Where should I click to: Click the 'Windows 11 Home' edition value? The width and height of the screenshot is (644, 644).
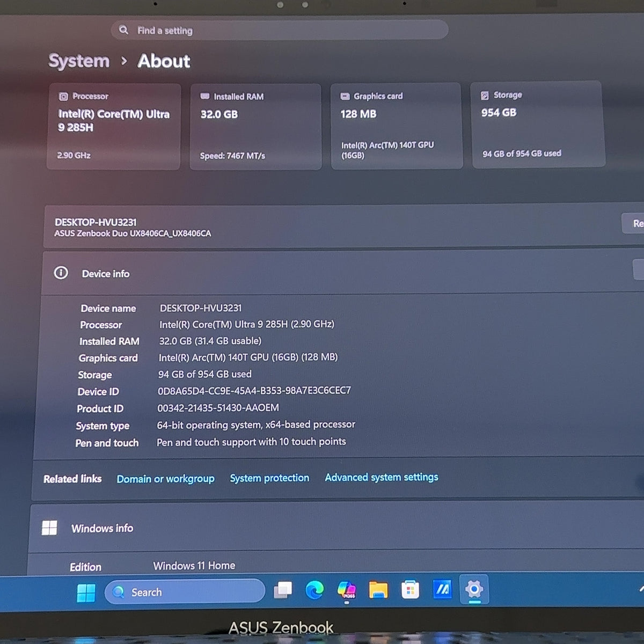(194, 566)
